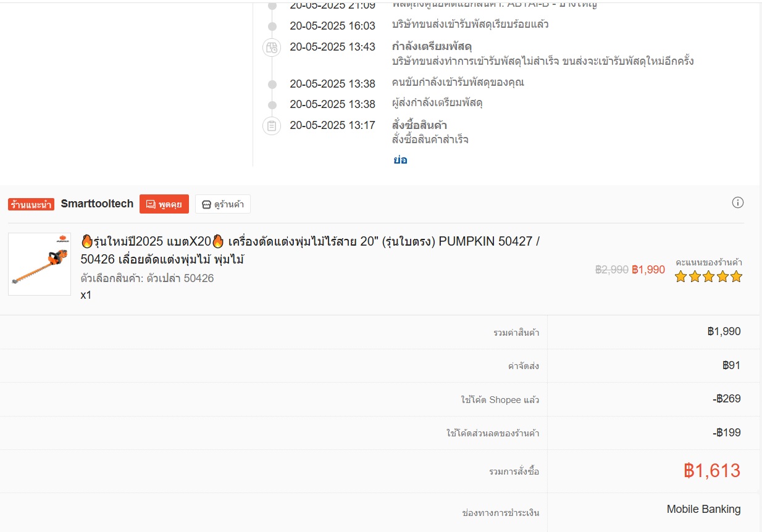
Task: Click the fifth shop rating star
Action: click(x=736, y=276)
